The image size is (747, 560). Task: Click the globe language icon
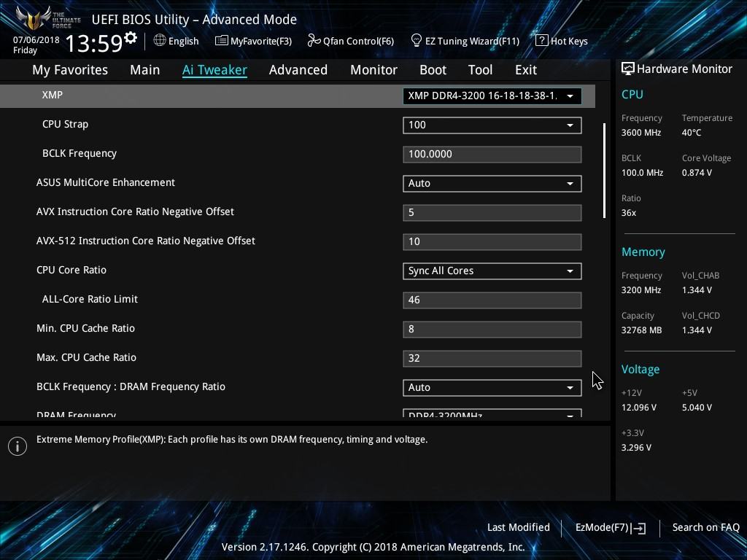[x=160, y=41]
